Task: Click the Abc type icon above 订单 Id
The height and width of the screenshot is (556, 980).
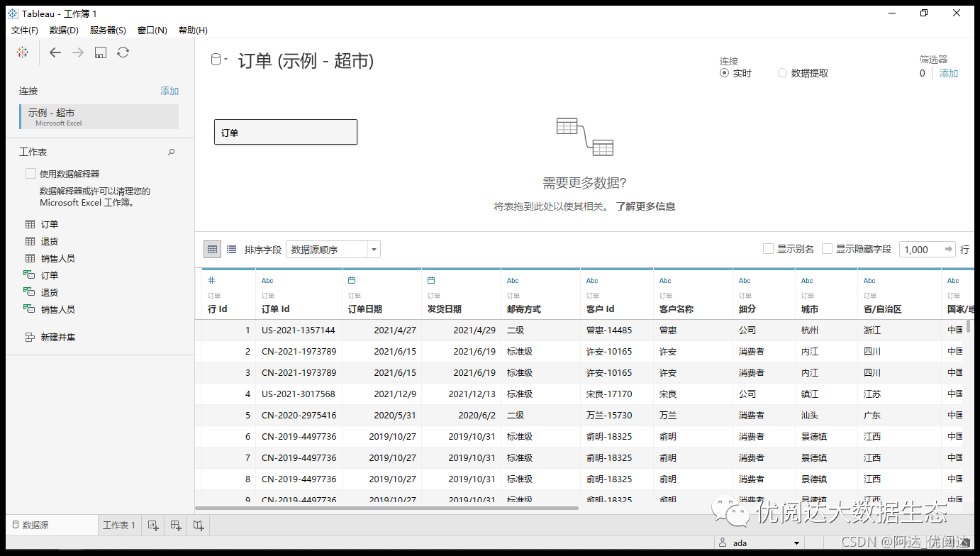Action: click(x=267, y=281)
